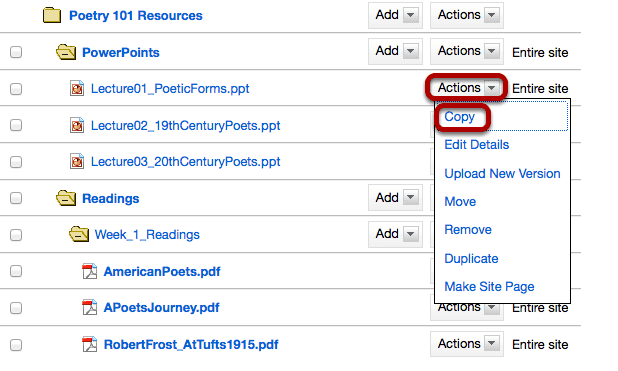Image resolution: width=618 pixels, height=371 pixels.
Task: Open the Add dropdown for PowerPoints folder
Action: point(395,51)
